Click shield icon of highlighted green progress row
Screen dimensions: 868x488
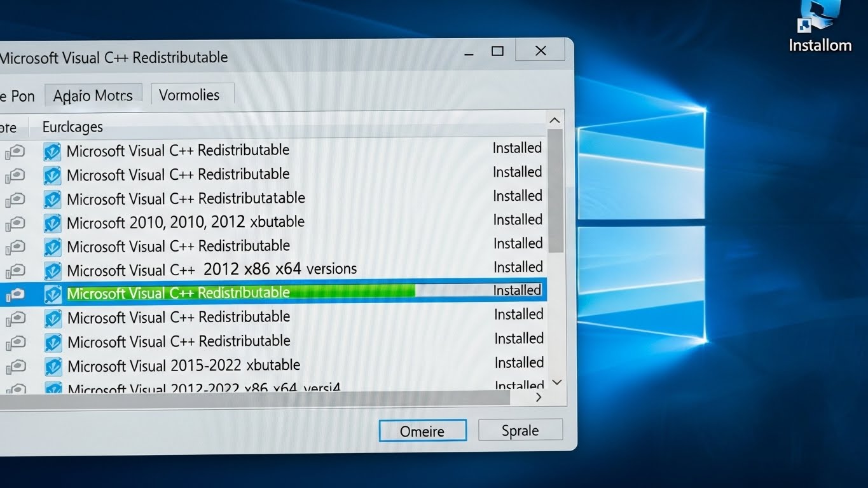52,294
